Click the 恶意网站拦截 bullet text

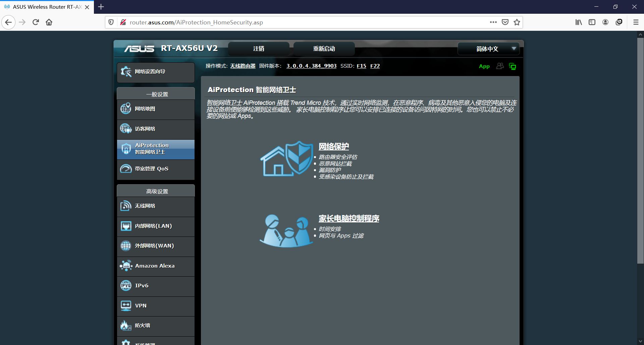pos(335,163)
